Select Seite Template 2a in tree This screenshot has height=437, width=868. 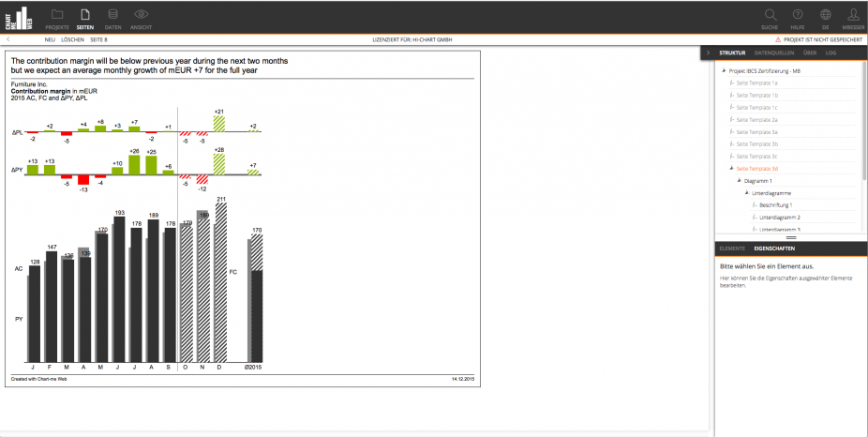(x=756, y=120)
